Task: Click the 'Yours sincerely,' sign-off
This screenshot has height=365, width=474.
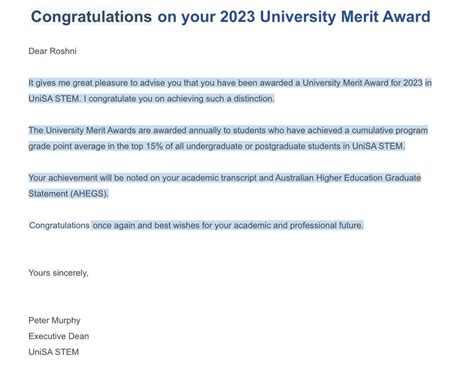Action: pos(58,273)
